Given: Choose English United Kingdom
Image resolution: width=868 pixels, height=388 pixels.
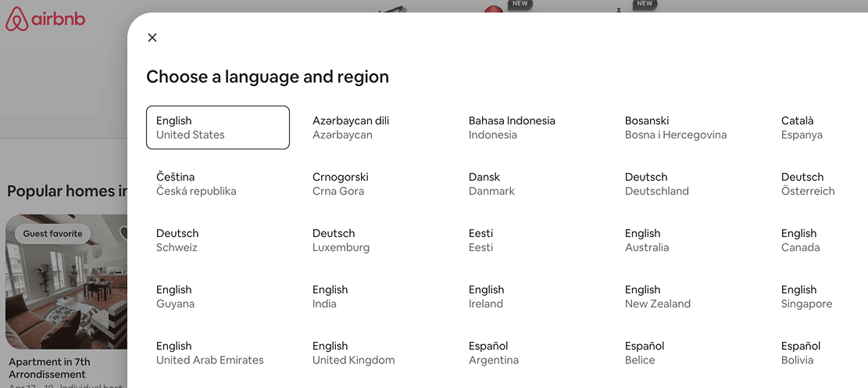Looking at the screenshot, I should coord(353,353).
